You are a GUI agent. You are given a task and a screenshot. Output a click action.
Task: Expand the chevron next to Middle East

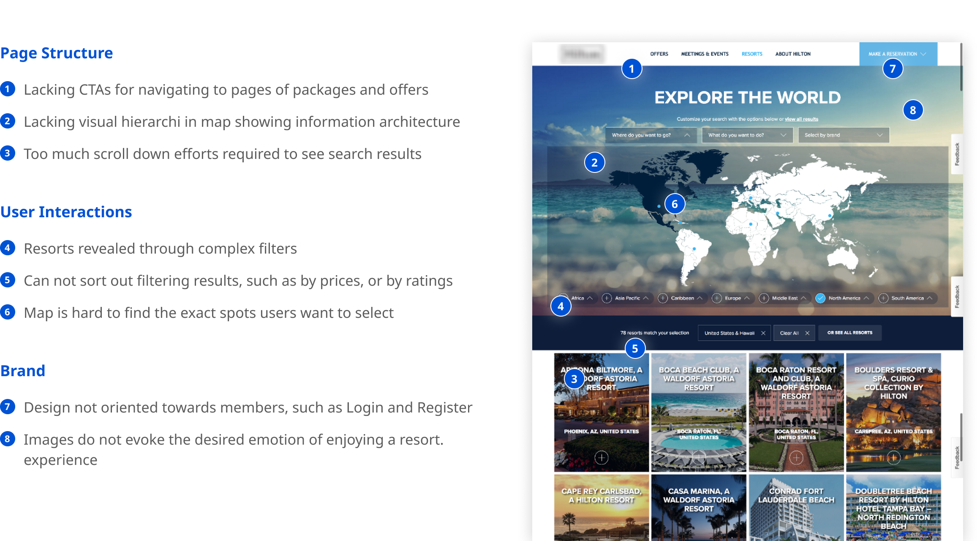click(803, 298)
